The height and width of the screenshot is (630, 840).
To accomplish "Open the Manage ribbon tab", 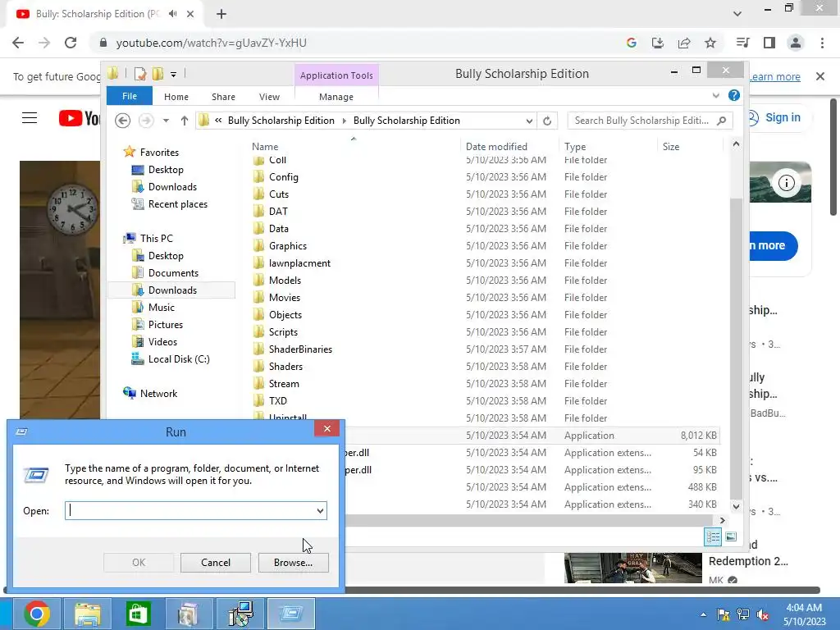I will click(x=336, y=97).
